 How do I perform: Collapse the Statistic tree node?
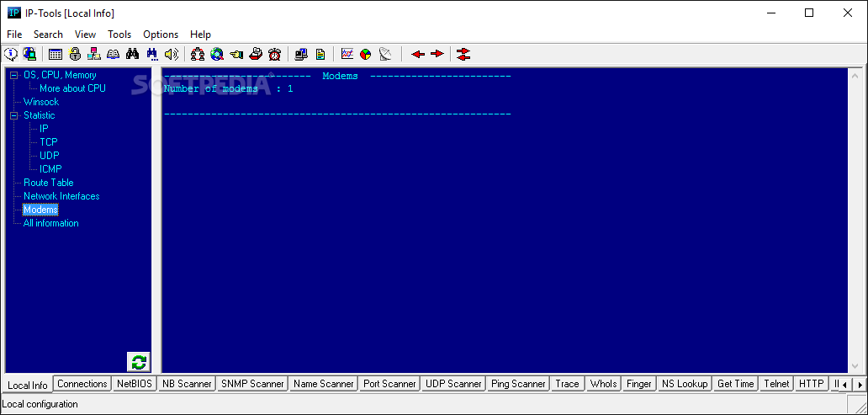[x=13, y=115]
